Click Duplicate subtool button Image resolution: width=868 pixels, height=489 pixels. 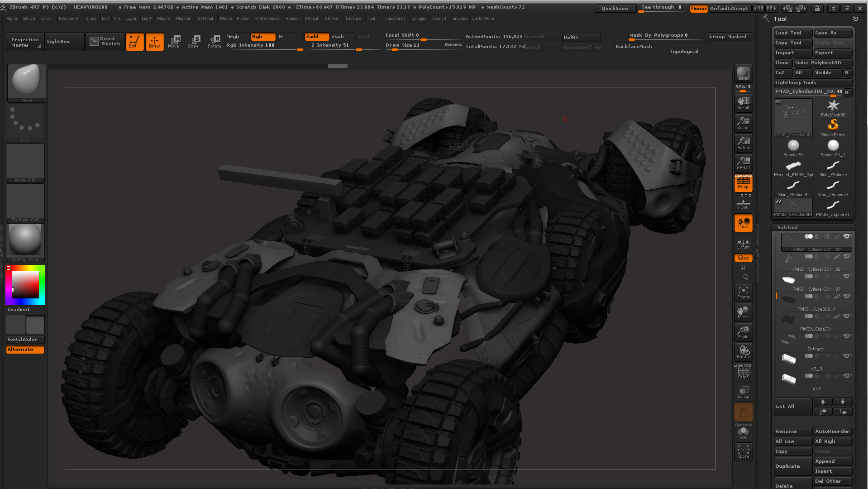pos(793,466)
